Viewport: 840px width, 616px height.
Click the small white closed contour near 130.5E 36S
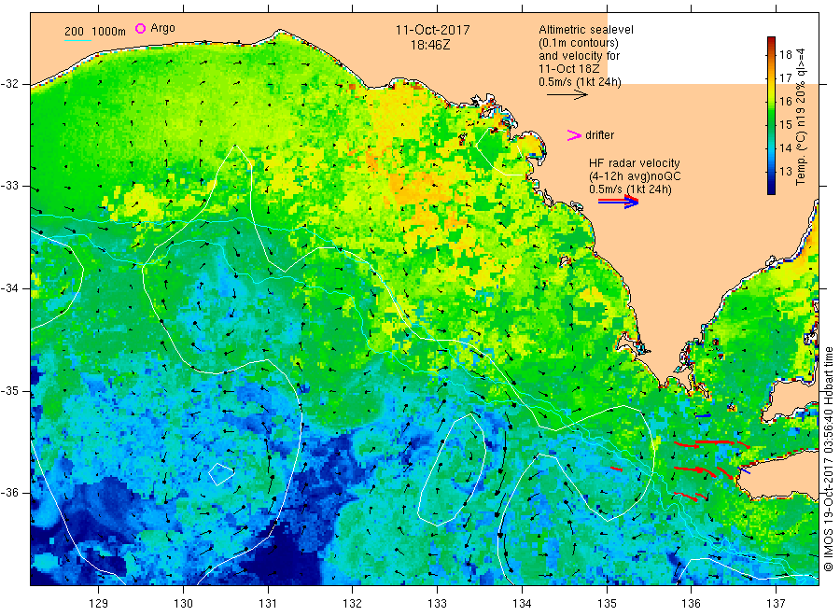(x=221, y=474)
